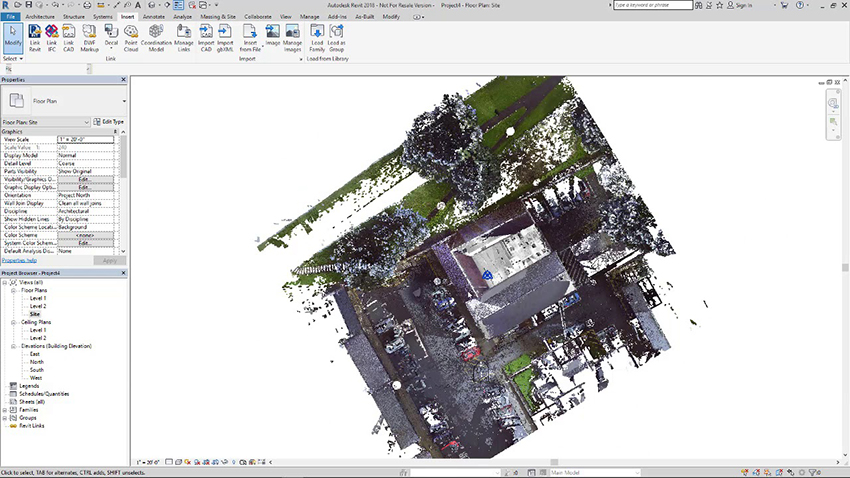
Task: Open the Properties help link
Action: [x=20, y=260]
